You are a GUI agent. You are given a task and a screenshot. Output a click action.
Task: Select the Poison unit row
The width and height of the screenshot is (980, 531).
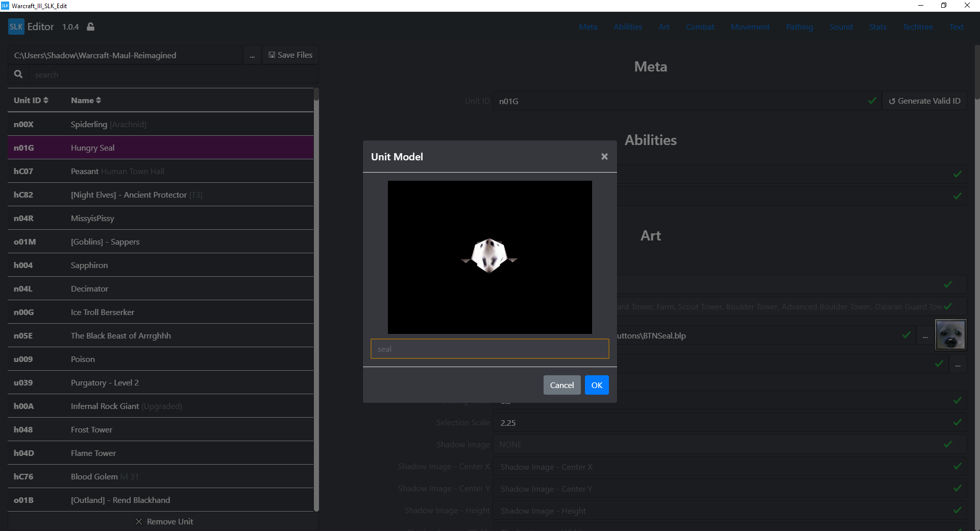161,359
